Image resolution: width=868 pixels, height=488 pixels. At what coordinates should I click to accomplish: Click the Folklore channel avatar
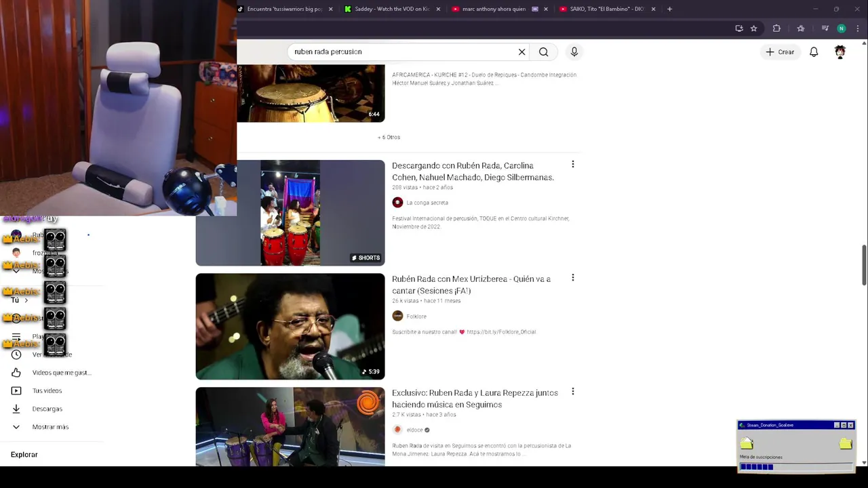point(397,316)
